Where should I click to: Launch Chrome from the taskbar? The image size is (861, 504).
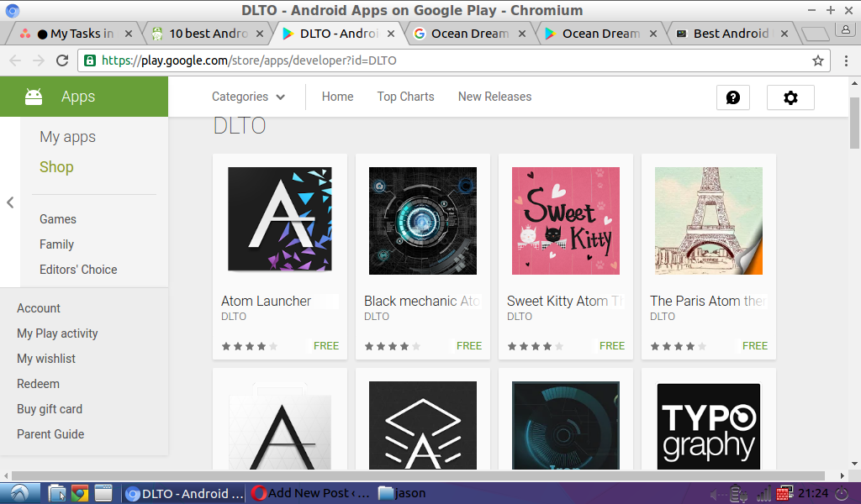point(80,494)
